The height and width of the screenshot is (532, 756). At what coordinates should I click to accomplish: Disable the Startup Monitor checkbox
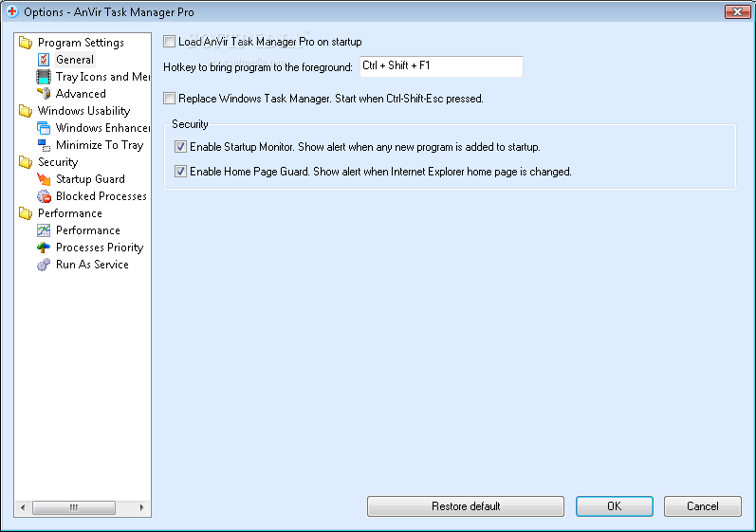click(x=181, y=147)
